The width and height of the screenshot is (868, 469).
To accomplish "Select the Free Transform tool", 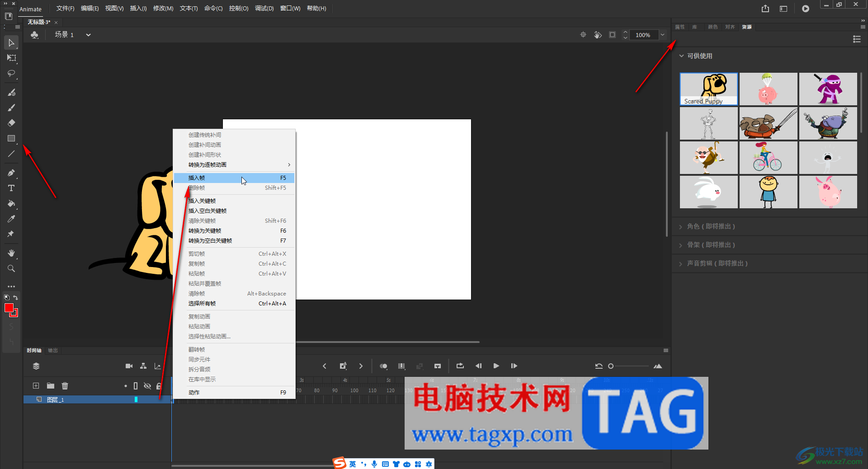I will (11, 58).
